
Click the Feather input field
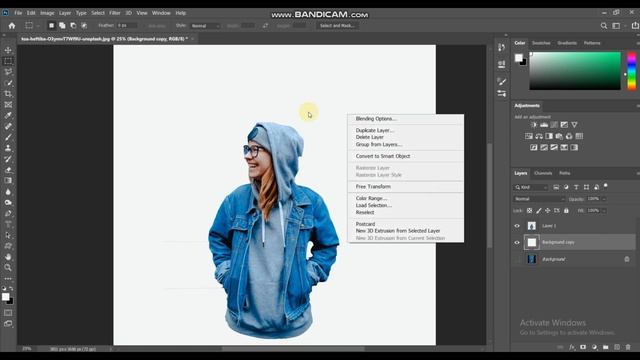[x=127, y=25]
